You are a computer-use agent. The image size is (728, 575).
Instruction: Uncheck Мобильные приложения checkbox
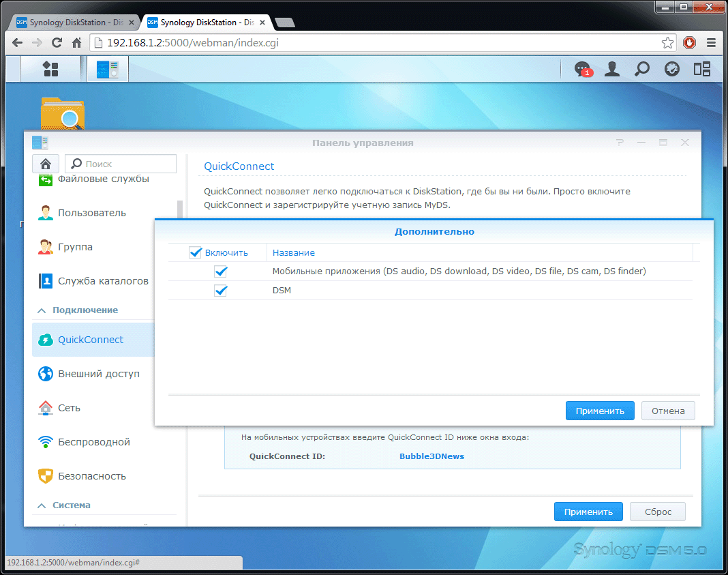click(x=221, y=271)
